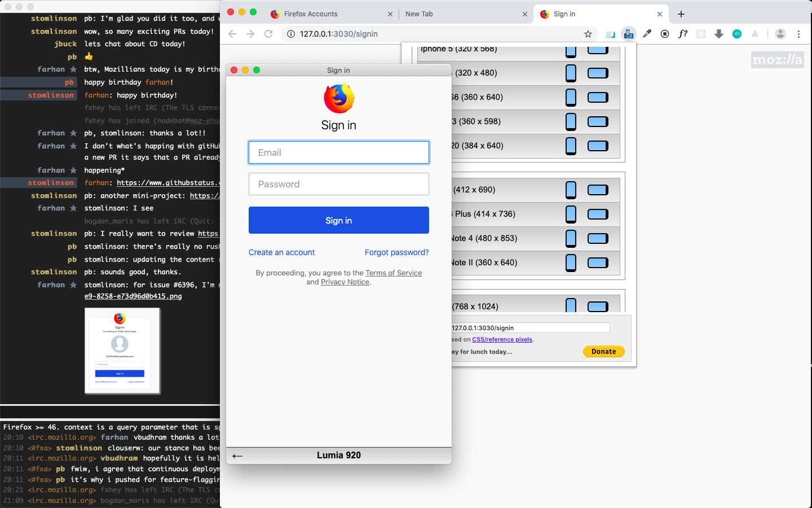The height and width of the screenshot is (508, 812).
Task: Activate the eyedropper color picker extension
Action: (x=647, y=34)
